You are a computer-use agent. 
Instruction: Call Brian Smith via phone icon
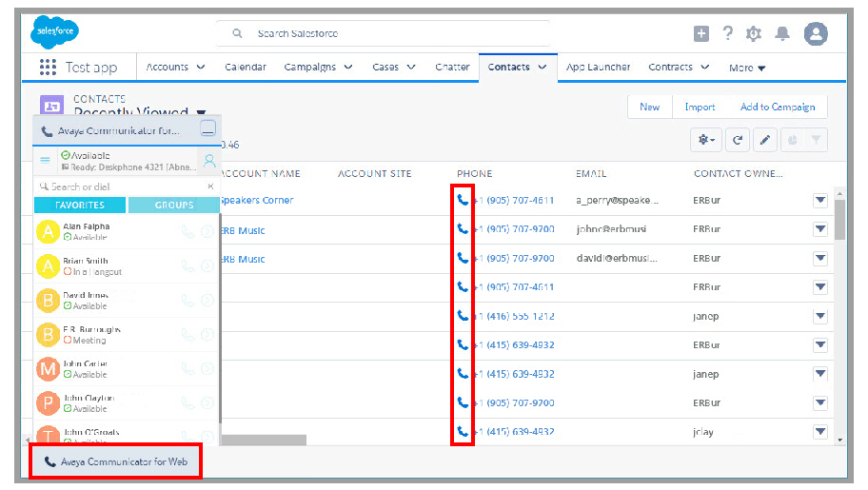coord(187,265)
